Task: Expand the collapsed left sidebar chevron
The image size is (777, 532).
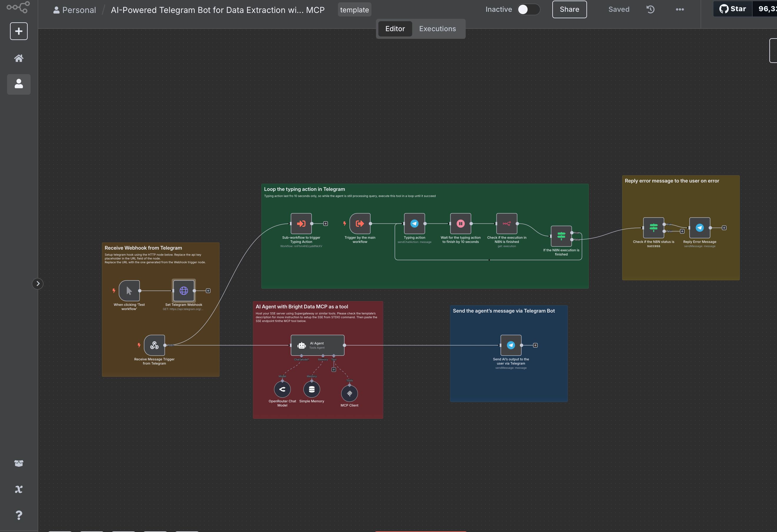Action: (38, 283)
